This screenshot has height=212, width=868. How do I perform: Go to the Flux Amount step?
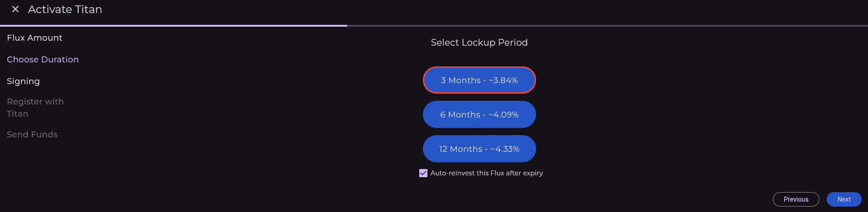coord(34,38)
